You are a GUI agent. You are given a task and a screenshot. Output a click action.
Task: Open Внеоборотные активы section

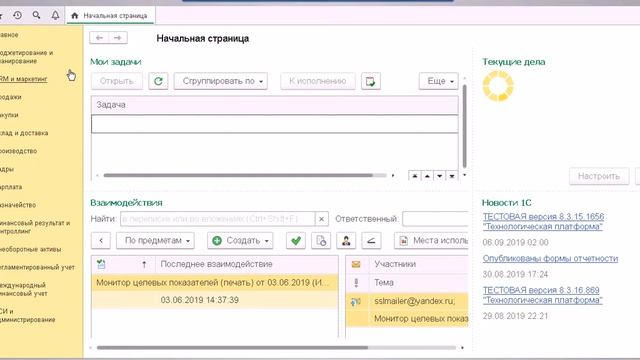tap(31, 249)
